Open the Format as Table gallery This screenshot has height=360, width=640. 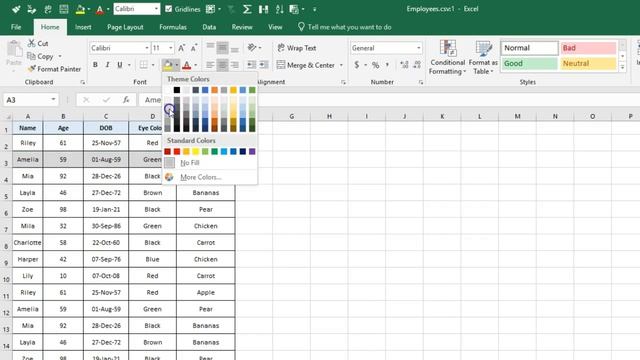coord(483,58)
